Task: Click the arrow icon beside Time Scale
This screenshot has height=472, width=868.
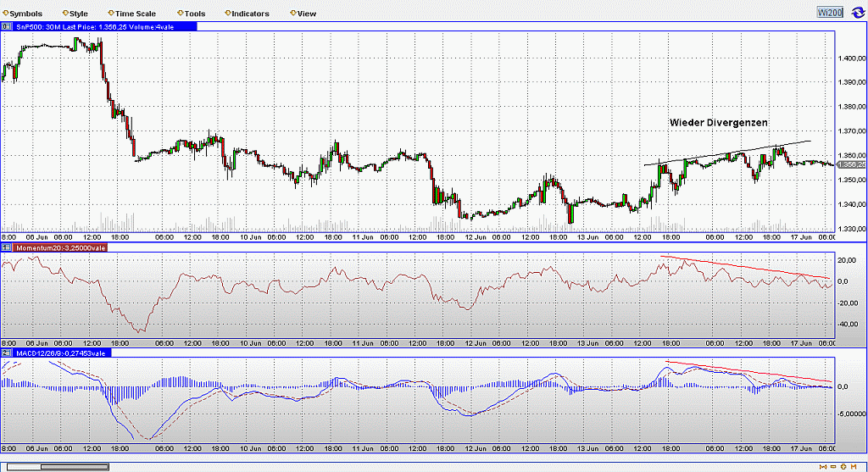Action: pos(111,13)
